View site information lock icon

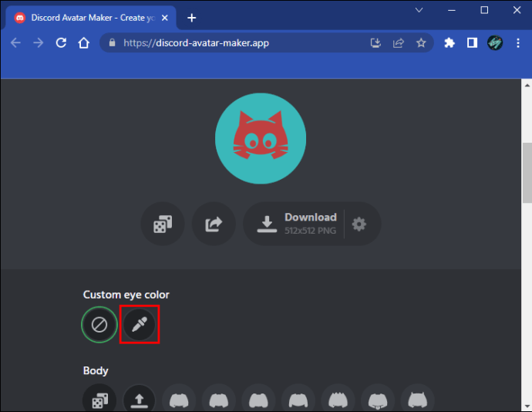tap(113, 42)
